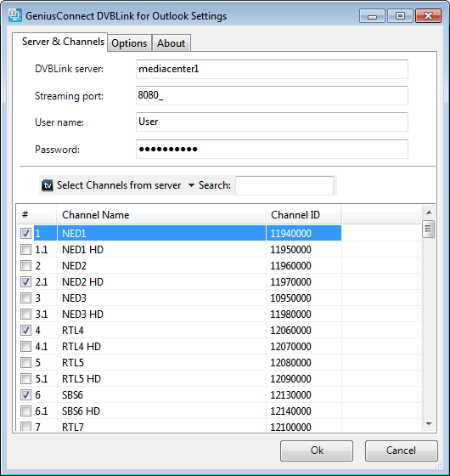450x476 pixels.
Task: Sort by the Channel Name column header
Action: tap(161, 215)
